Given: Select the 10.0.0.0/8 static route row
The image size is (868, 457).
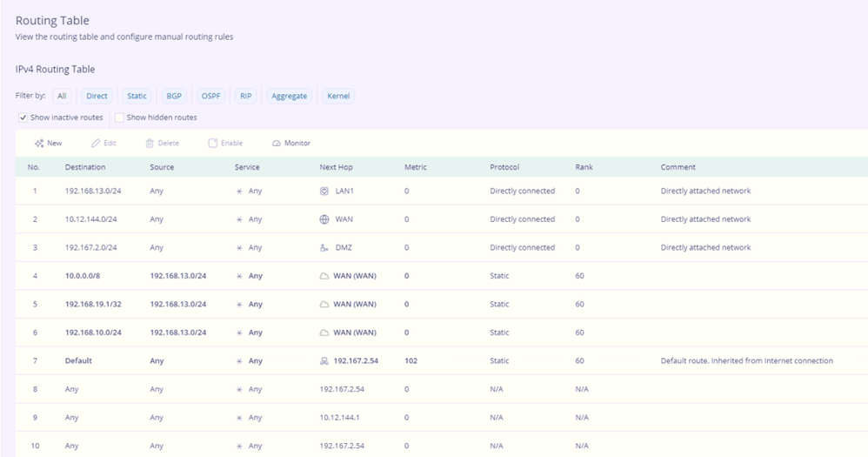Looking at the screenshot, I should [85, 276].
